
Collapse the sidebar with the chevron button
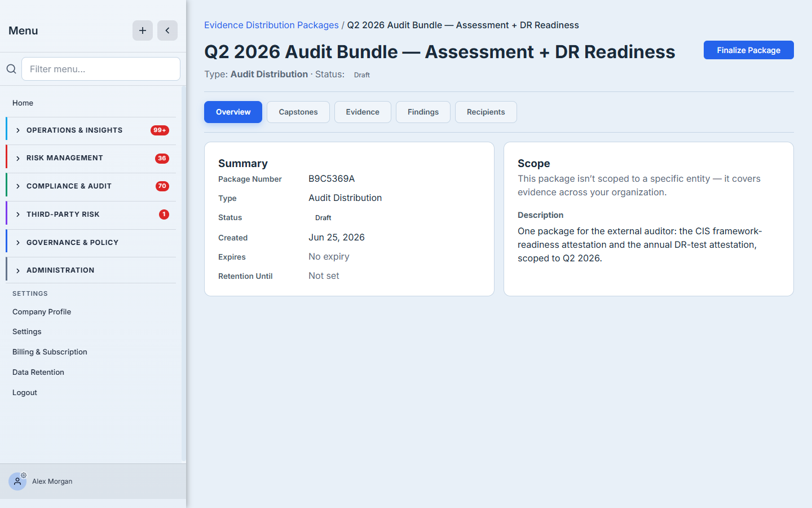(167, 30)
